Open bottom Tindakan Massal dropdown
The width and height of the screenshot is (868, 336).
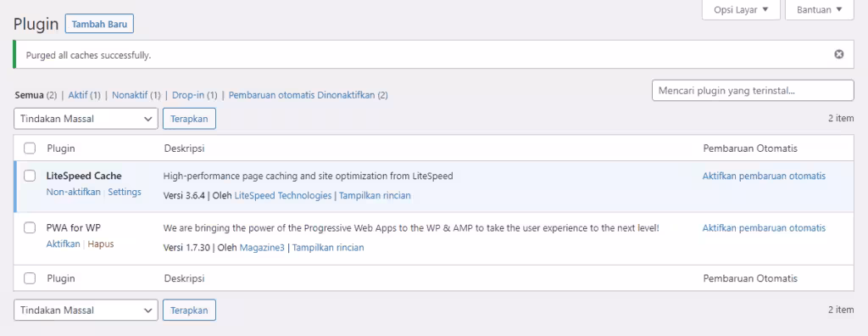86,311
